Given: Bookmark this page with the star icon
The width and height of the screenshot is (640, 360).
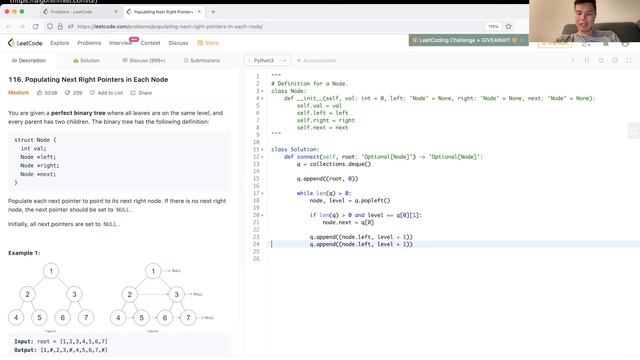Looking at the screenshot, I should pos(509,26).
